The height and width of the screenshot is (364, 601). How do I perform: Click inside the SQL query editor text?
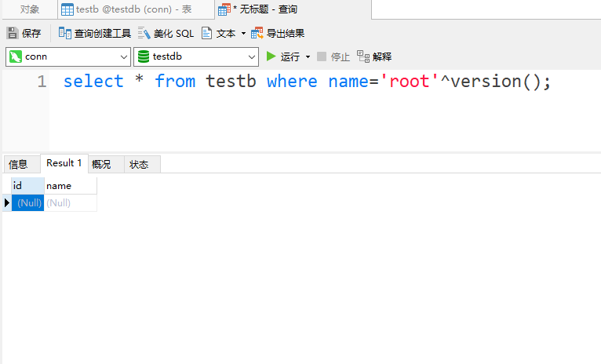pos(307,82)
